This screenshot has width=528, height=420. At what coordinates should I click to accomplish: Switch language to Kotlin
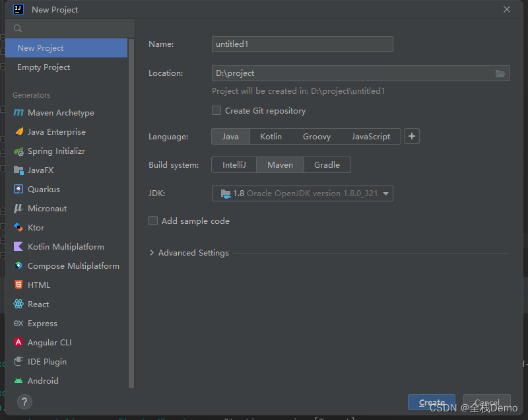coord(271,136)
